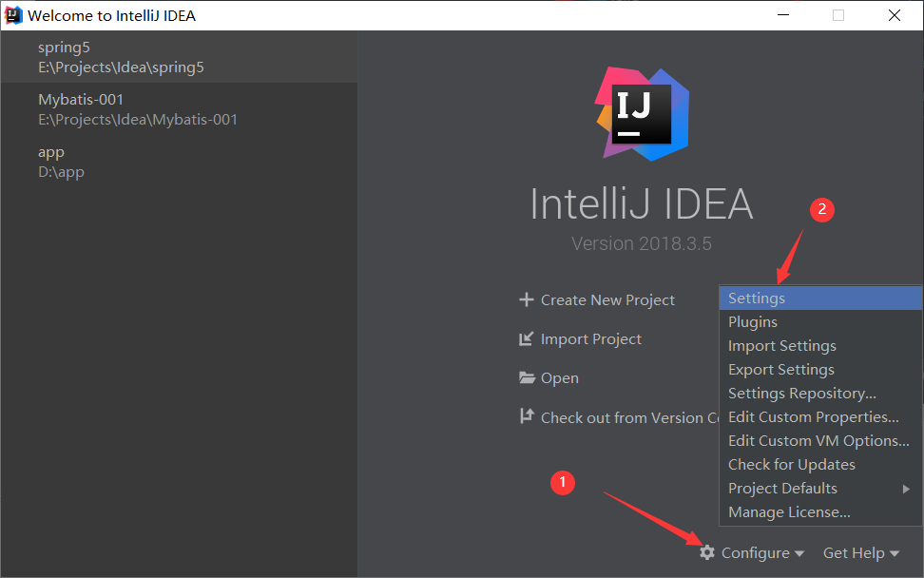Click Check out from Version Control link
The height and width of the screenshot is (578, 924).
pyautogui.click(x=630, y=417)
